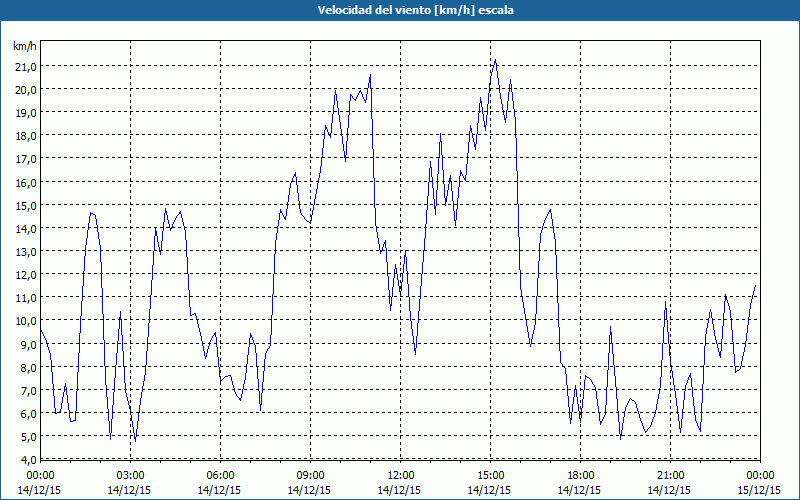This screenshot has width=800, height=500.
Task: Click the chart title 'Velocidad del viento [km/h] escala'
Action: coord(415,10)
